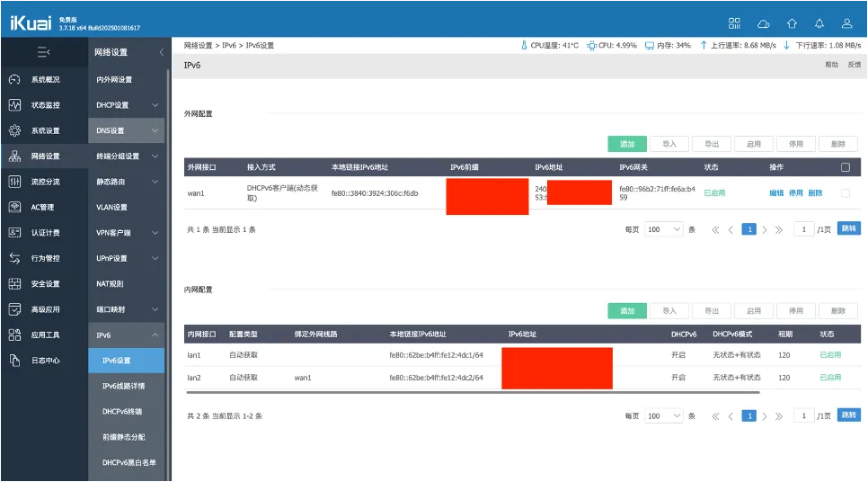Click green 添加 button under 外网配置
Image resolution: width=868 pixels, height=482 pixels.
(627, 144)
